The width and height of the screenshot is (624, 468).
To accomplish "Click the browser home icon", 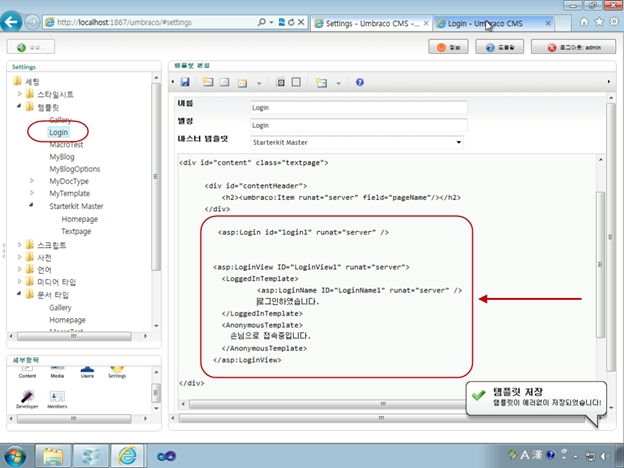I will point(584,22).
